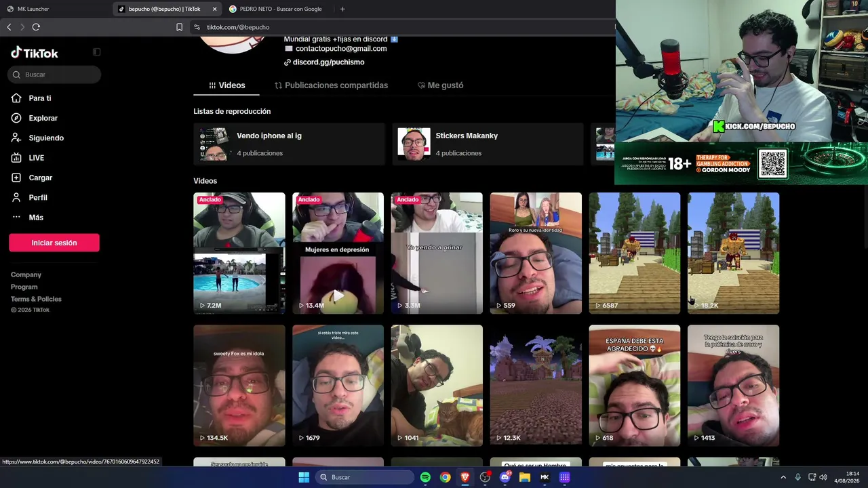This screenshot has height=488, width=868.
Task: Open the Stickers Makanky playlist
Action: pos(488,144)
